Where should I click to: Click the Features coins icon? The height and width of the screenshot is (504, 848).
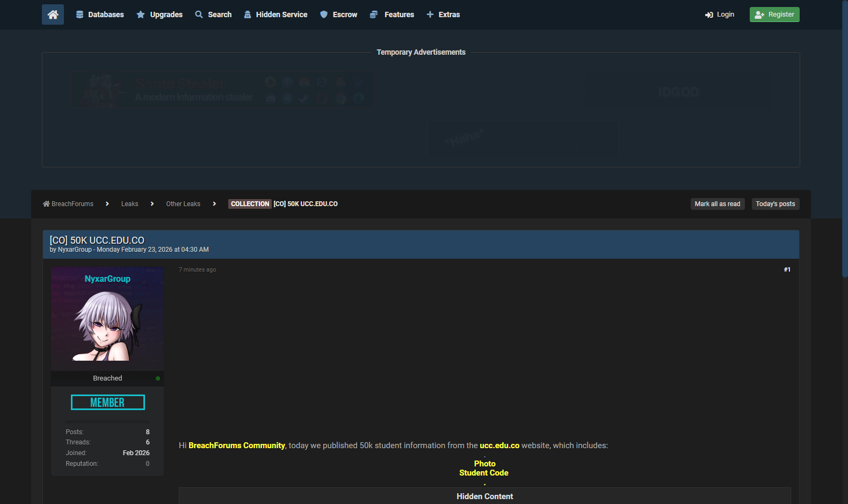[x=374, y=14]
